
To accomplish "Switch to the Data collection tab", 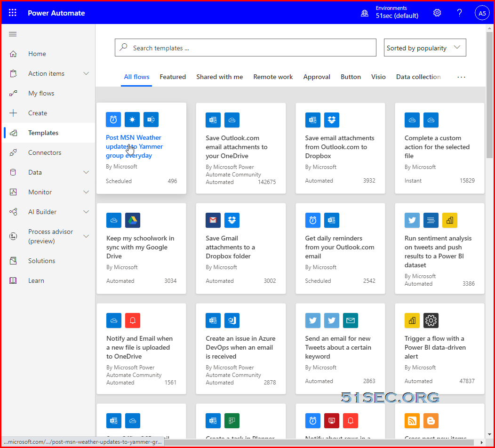I will coord(418,77).
